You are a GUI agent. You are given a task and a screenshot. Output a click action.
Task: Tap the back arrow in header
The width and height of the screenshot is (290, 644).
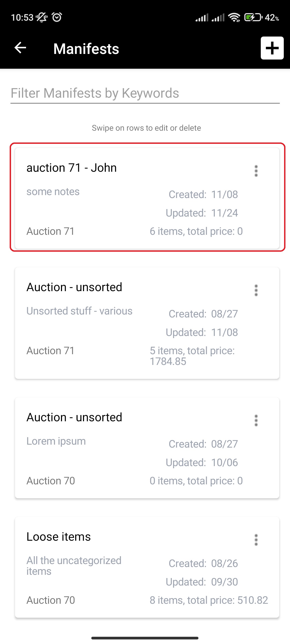pyautogui.click(x=20, y=48)
